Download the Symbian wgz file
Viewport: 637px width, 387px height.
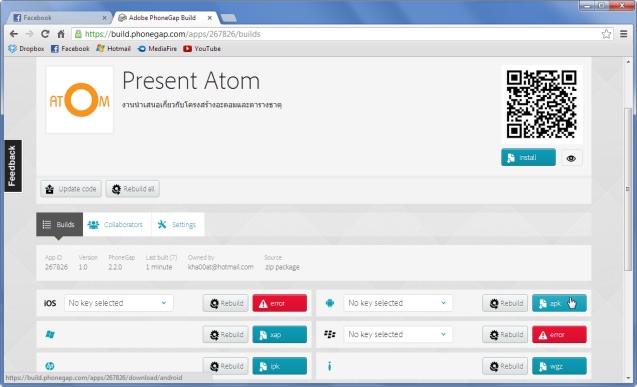[559, 366]
